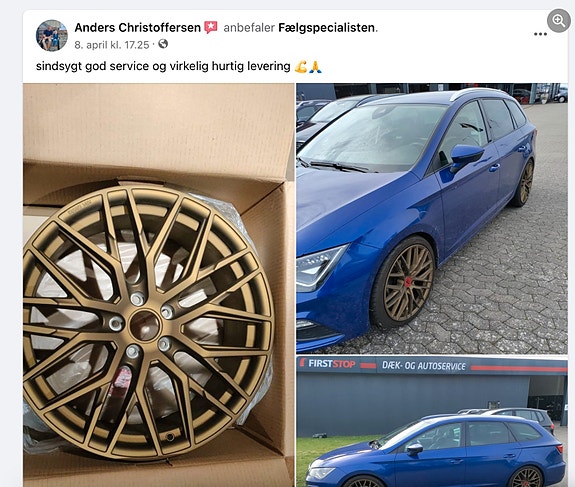Click the magnifier zoom icon
Image resolution: width=575 pixels, height=487 pixels.
click(x=558, y=21)
